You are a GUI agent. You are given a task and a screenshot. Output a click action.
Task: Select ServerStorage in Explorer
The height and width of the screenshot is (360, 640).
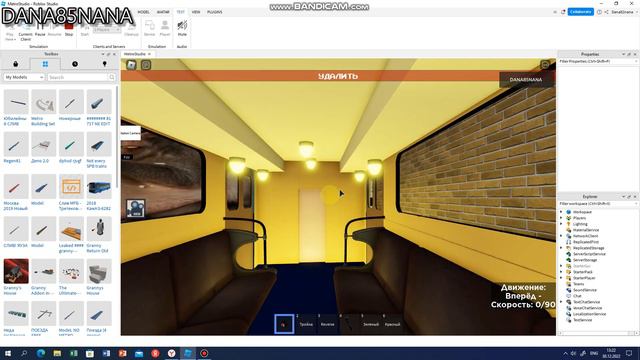click(x=585, y=260)
